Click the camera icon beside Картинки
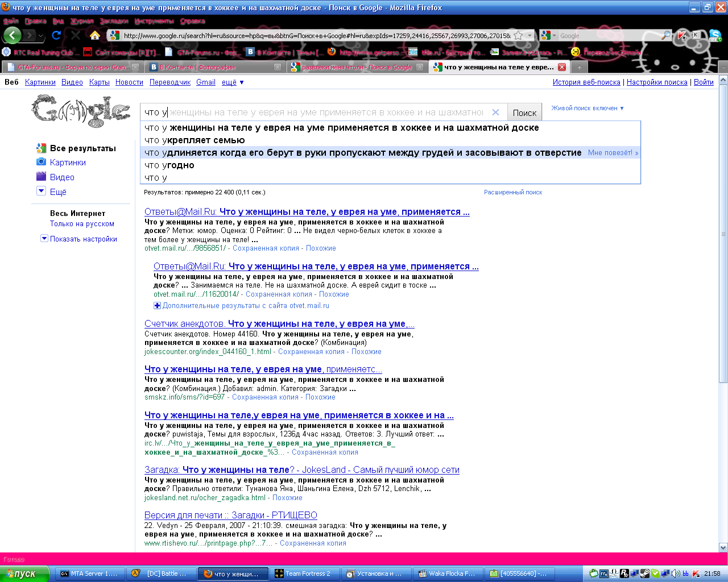Screen dimensions: 728x582 (x=41, y=162)
